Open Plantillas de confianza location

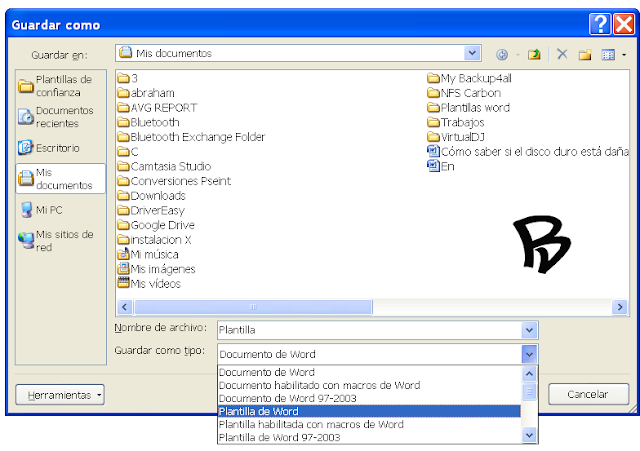pos(61,86)
